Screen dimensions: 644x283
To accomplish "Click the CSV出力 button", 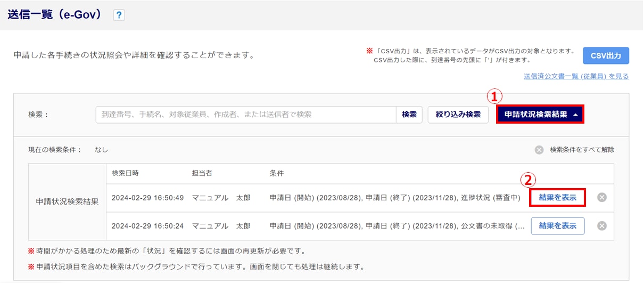I will pyautogui.click(x=606, y=55).
